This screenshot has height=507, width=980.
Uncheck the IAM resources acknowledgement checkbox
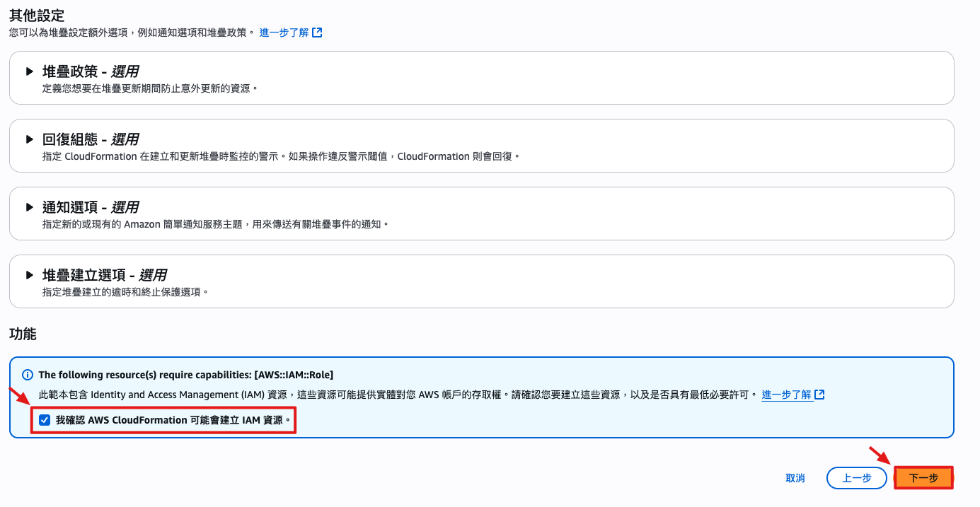point(45,420)
